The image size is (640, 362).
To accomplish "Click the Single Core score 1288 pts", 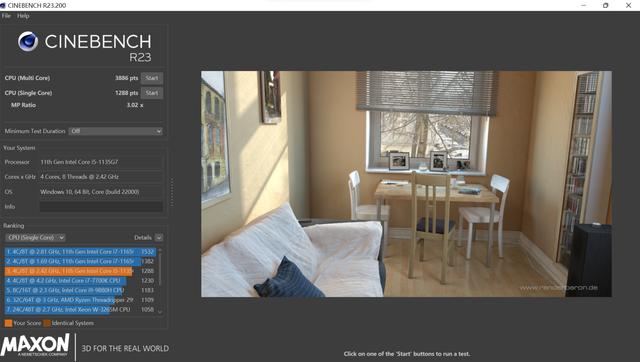I will [127, 93].
